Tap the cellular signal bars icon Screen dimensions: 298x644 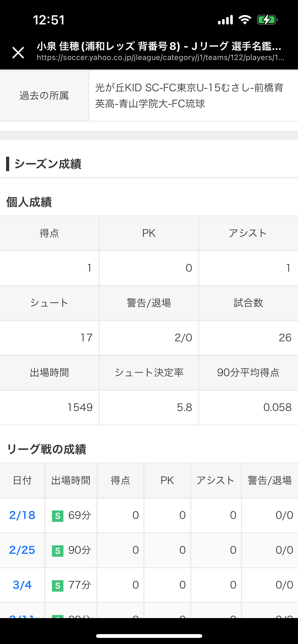tap(225, 20)
